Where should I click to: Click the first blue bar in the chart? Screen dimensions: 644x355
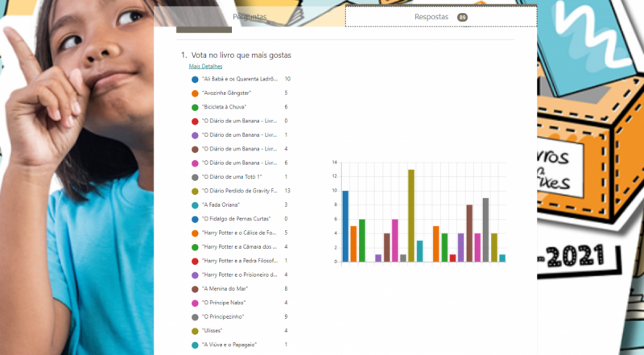pyautogui.click(x=345, y=226)
